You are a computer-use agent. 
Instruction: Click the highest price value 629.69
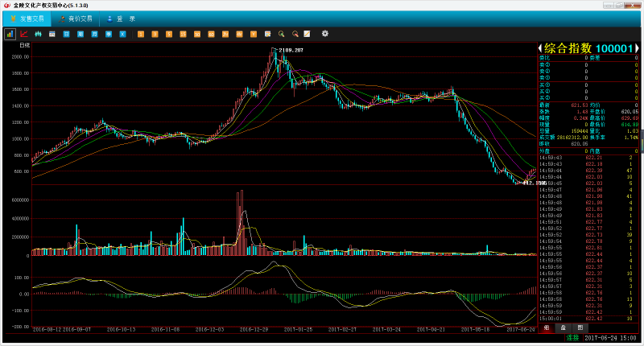(x=630, y=118)
